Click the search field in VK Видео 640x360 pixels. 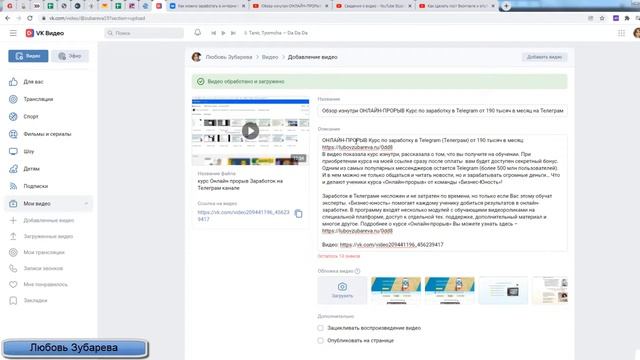tap(144, 33)
